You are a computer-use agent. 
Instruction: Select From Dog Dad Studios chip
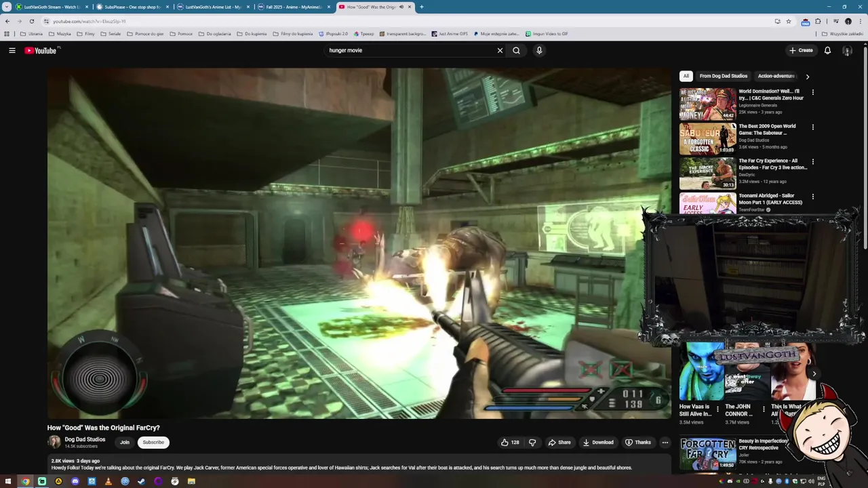click(724, 76)
